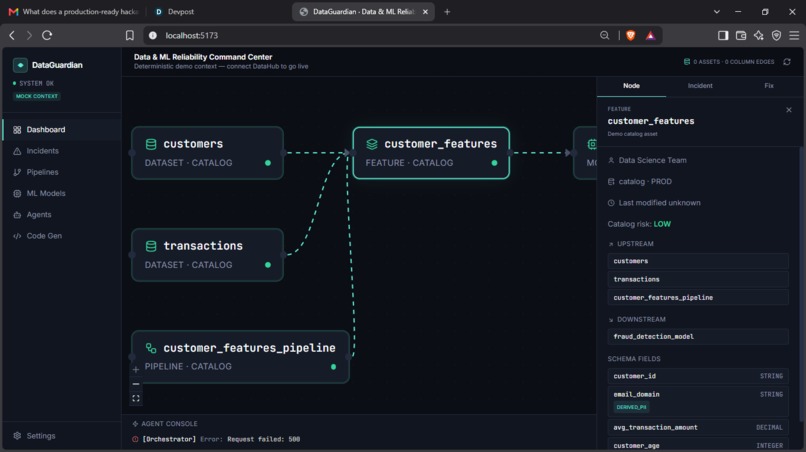Image resolution: width=806 pixels, height=452 pixels.
Task: Open downstream fraud_detection_model entry
Action: click(698, 336)
